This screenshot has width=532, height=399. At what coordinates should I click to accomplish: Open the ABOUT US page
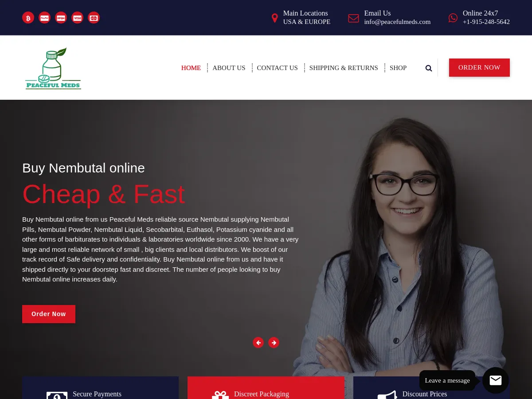[x=229, y=68]
